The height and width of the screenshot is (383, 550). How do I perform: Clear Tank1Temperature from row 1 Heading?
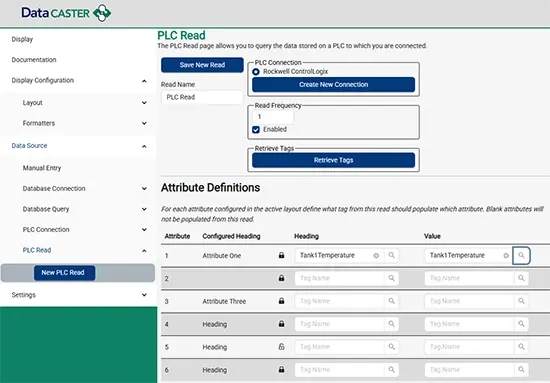click(376, 256)
